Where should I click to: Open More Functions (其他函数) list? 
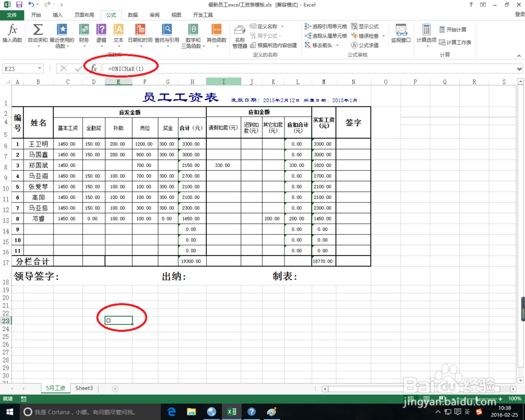point(217,35)
